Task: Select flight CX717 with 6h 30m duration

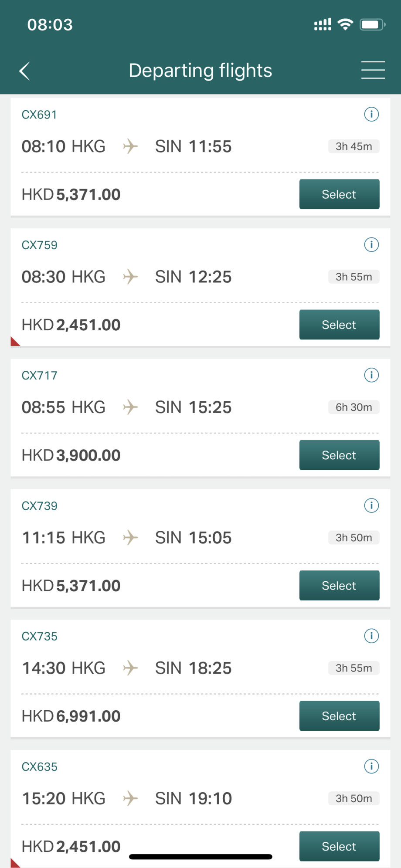Action: coord(339,455)
